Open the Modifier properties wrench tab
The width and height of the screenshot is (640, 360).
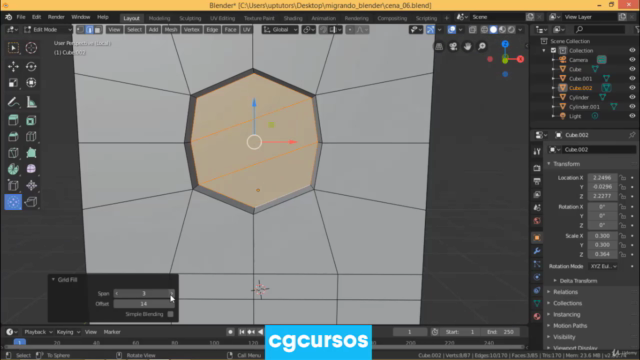point(537,251)
